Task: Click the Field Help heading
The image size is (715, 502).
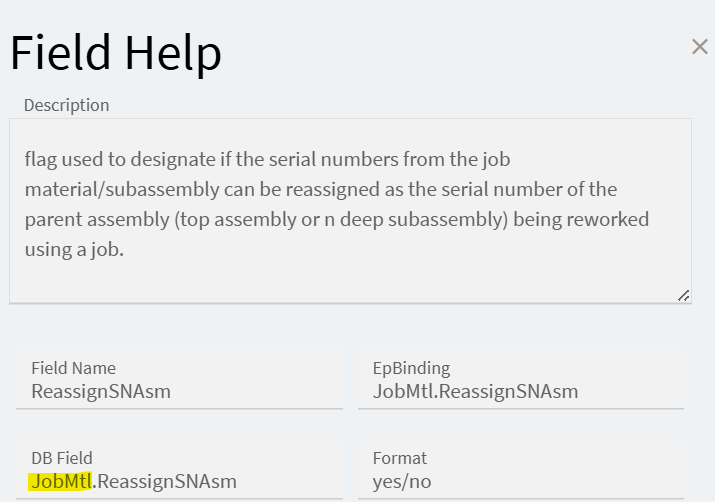Action: [x=116, y=52]
